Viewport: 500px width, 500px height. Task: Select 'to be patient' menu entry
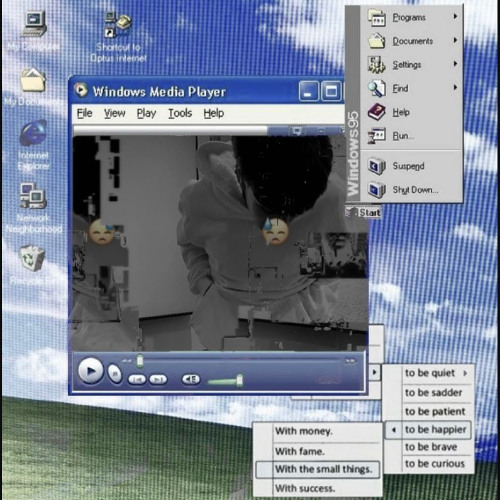coord(435,412)
